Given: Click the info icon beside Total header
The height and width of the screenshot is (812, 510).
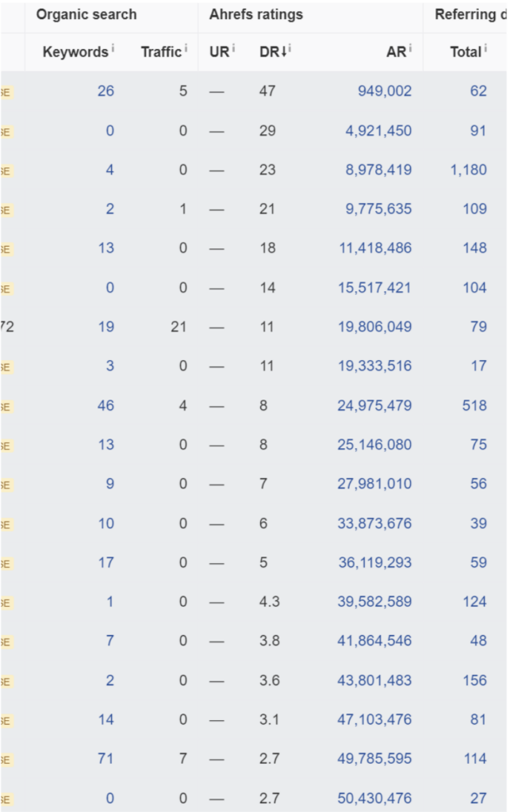Looking at the screenshot, I should [485, 48].
